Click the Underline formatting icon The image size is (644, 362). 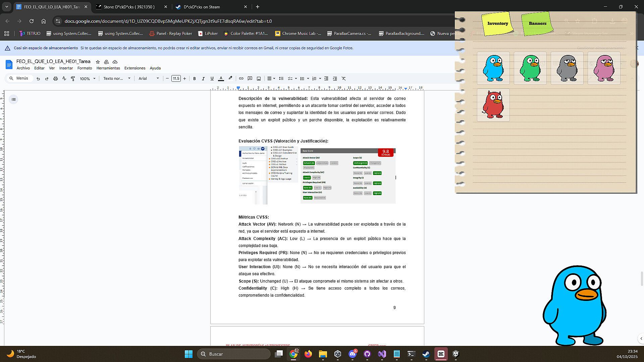pyautogui.click(x=212, y=78)
